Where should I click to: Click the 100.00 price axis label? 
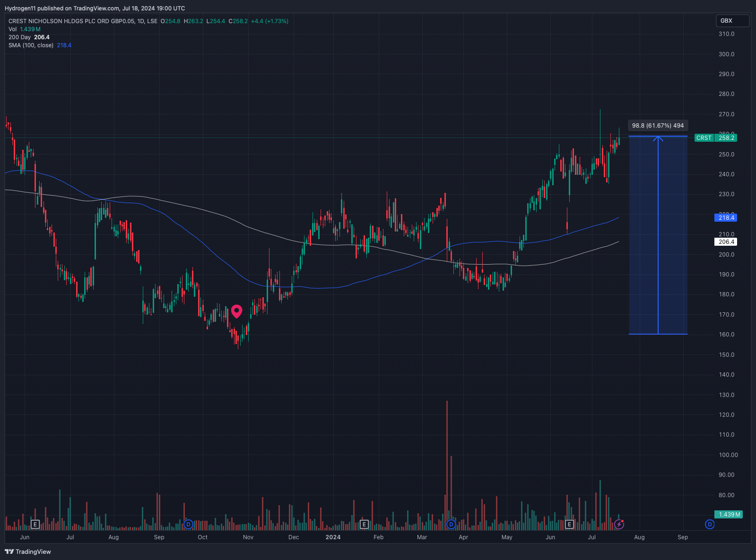click(728, 455)
